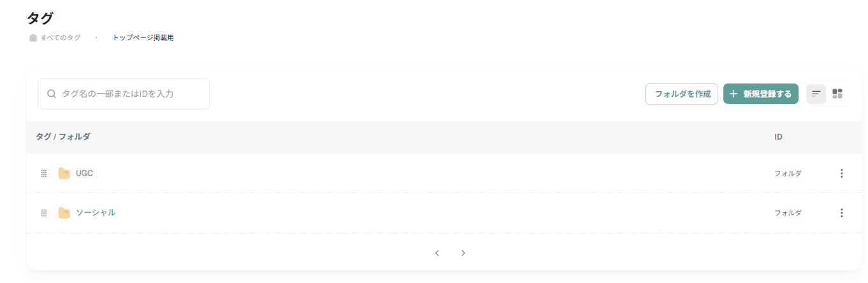Select the トップページ掲載用 breadcrumb
Screen dimensions: 868x283
143,38
